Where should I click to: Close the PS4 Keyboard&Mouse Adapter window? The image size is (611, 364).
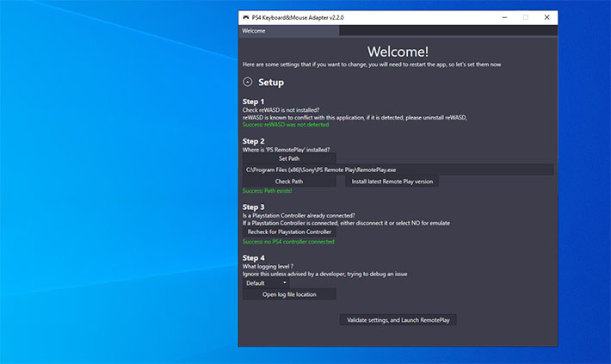[x=547, y=17]
